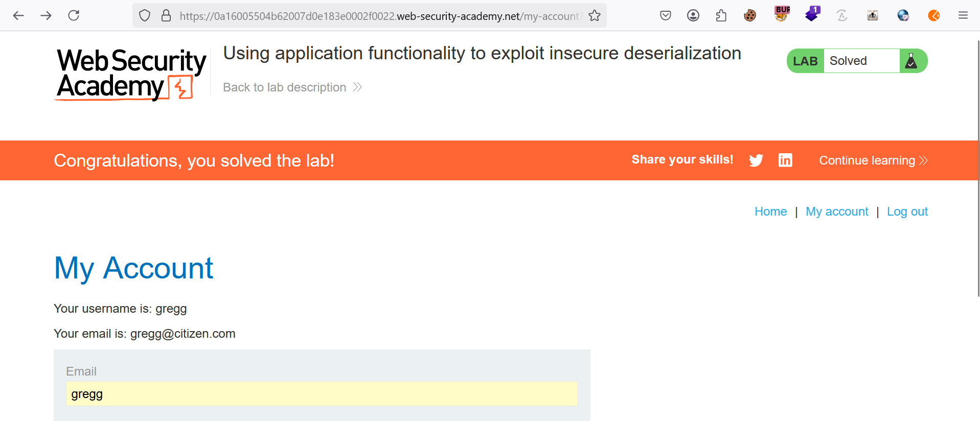Open the Firefox hamburger menu
This screenshot has width=980, height=421.
click(963, 15)
